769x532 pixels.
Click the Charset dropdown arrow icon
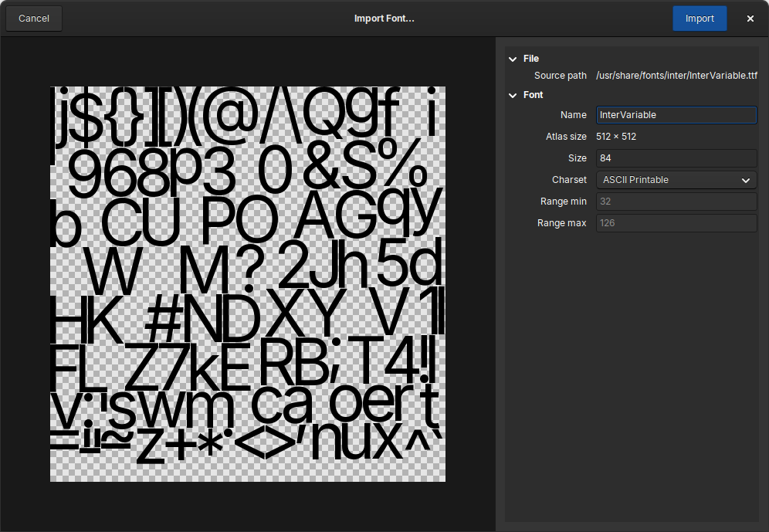746,180
